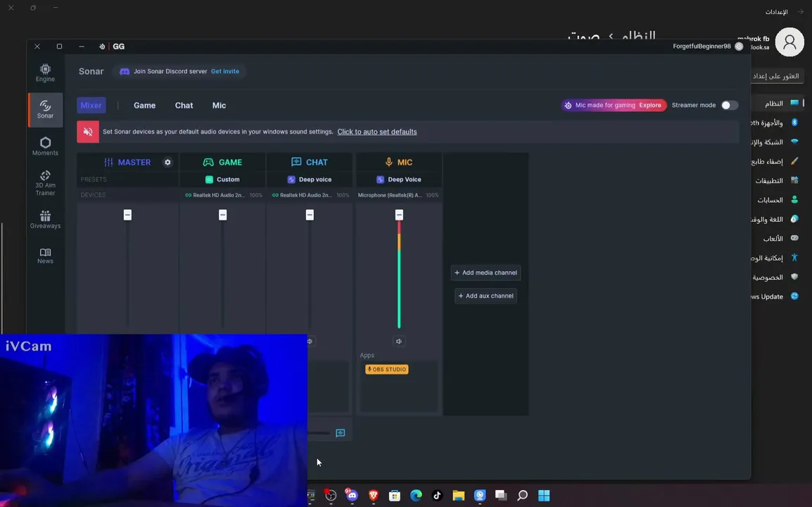Click user profile avatar in Settings window
812x507 pixels.
click(x=789, y=42)
